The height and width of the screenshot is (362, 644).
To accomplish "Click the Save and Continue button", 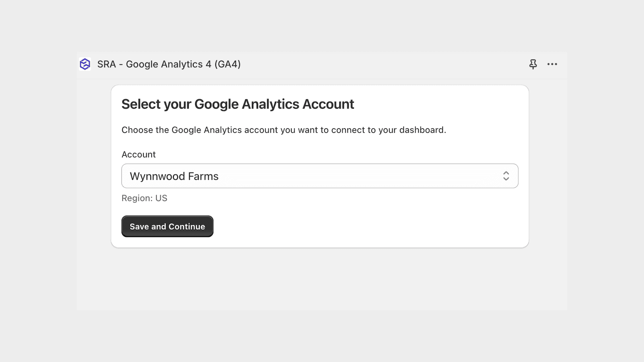I will point(167,226).
